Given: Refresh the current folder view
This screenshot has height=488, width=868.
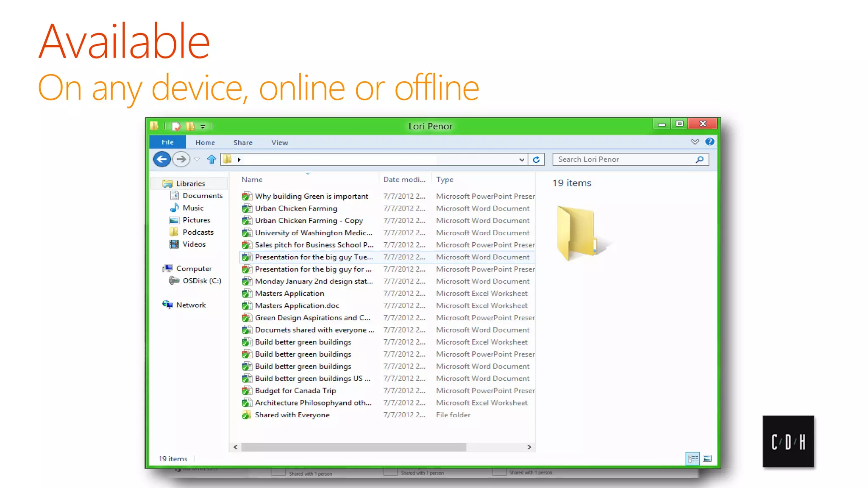Looking at the screenshot, I should point(536,160).
